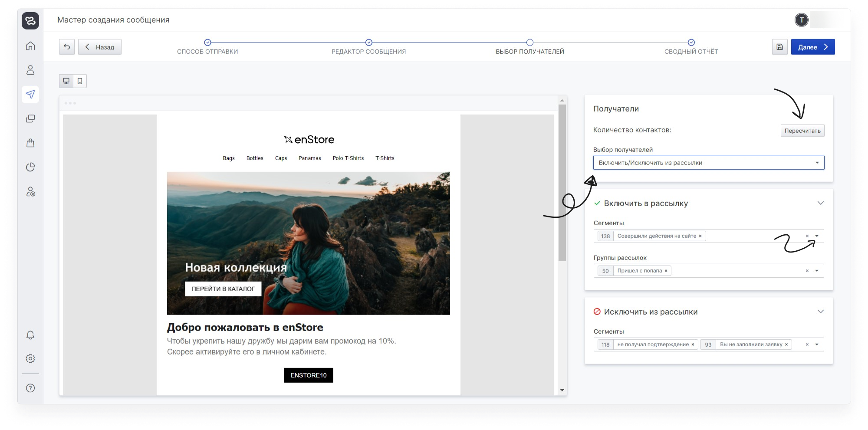Click the Panamas link in email preview
This screenshot has height=430, width=868.
pyautogui.click(x=310, y=158)
